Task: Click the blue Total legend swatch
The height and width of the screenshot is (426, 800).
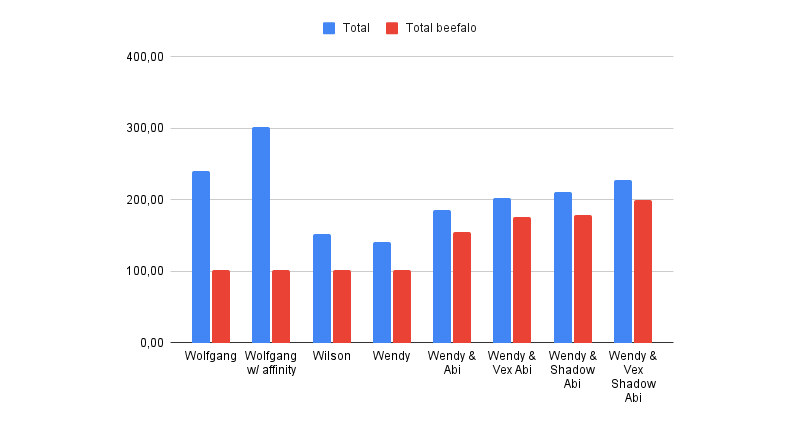Action: (x=329, y=28)
